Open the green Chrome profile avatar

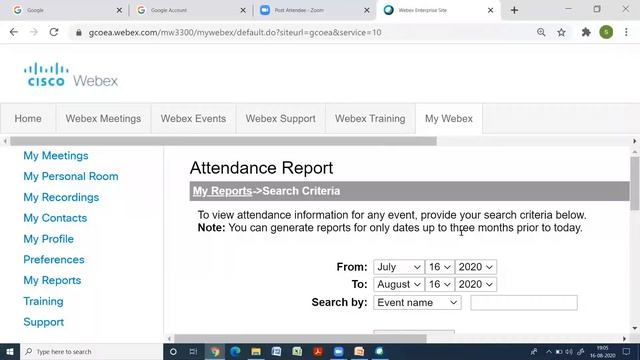pos(606,32)
